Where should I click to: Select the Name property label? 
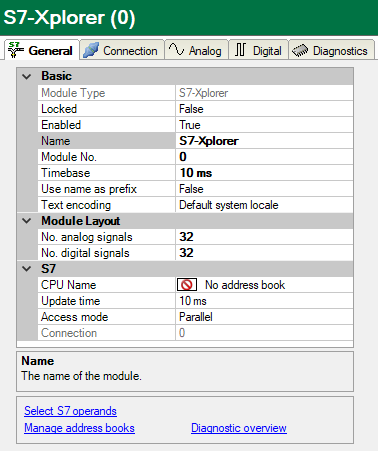(x=56, y=141)
